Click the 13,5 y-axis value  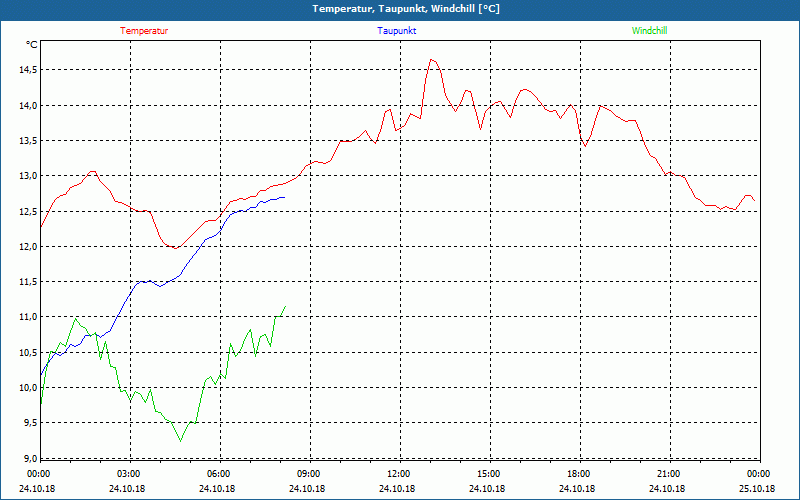click(x=28, y=141)
